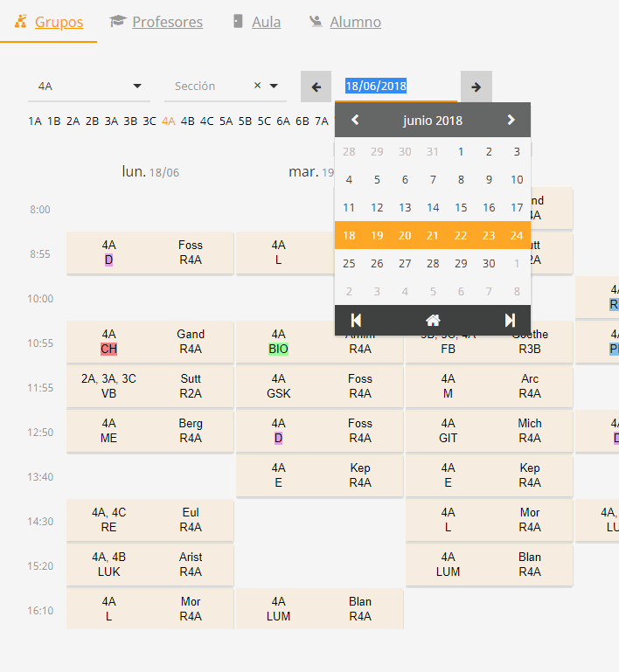Click the junio 2018 calendar title
The width and height of the screenshot is (619, 672).
[433, 121]
